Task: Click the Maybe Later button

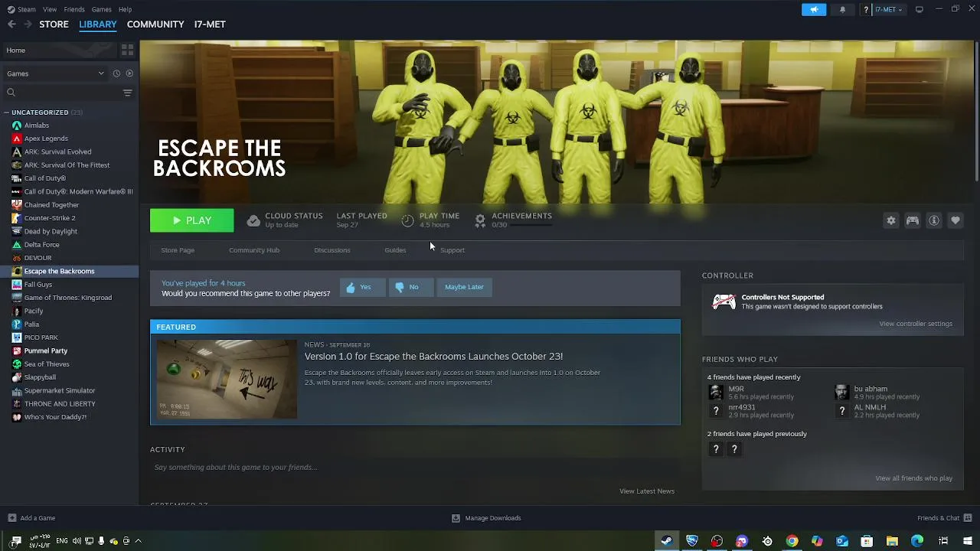Action: click(464, 287)
